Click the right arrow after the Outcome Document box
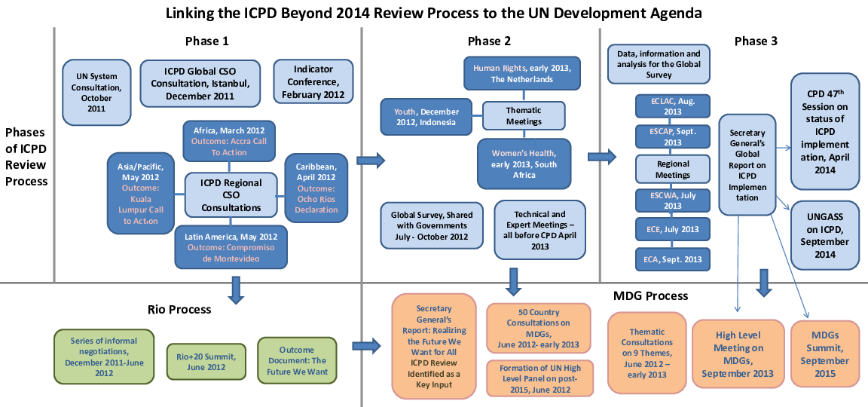The image size is (868, 407). coord(366,346)
